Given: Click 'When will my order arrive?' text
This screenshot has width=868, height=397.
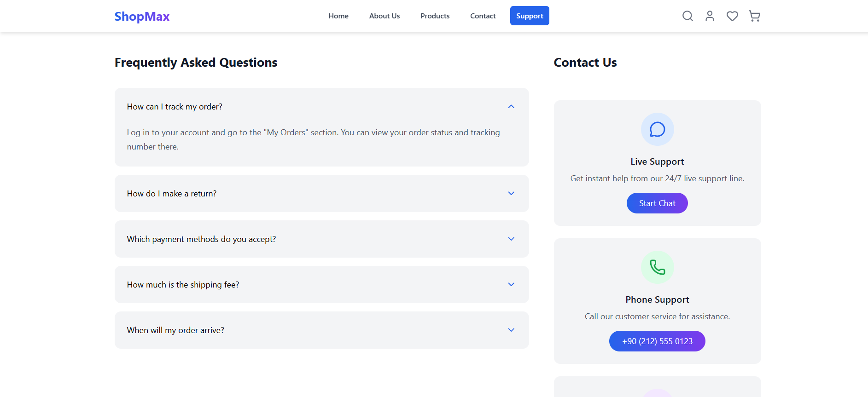Looking at the screenshot, I should pyautogui.click(x=175, y=330).
